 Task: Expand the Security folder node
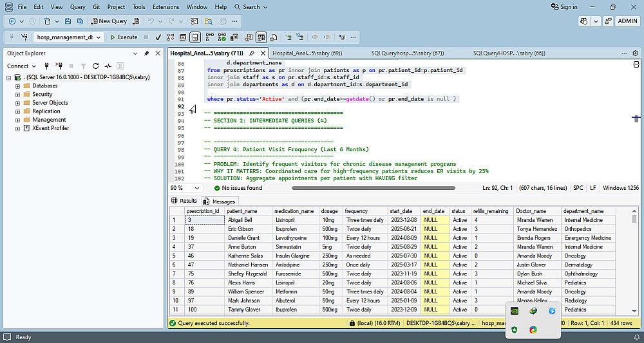click(x=18, y=94)
